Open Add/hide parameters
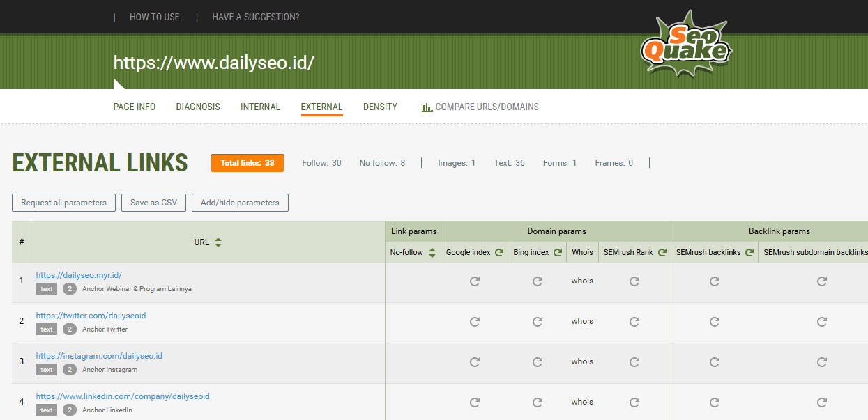Viewport: 868px width, 420px height. [240, 203]
